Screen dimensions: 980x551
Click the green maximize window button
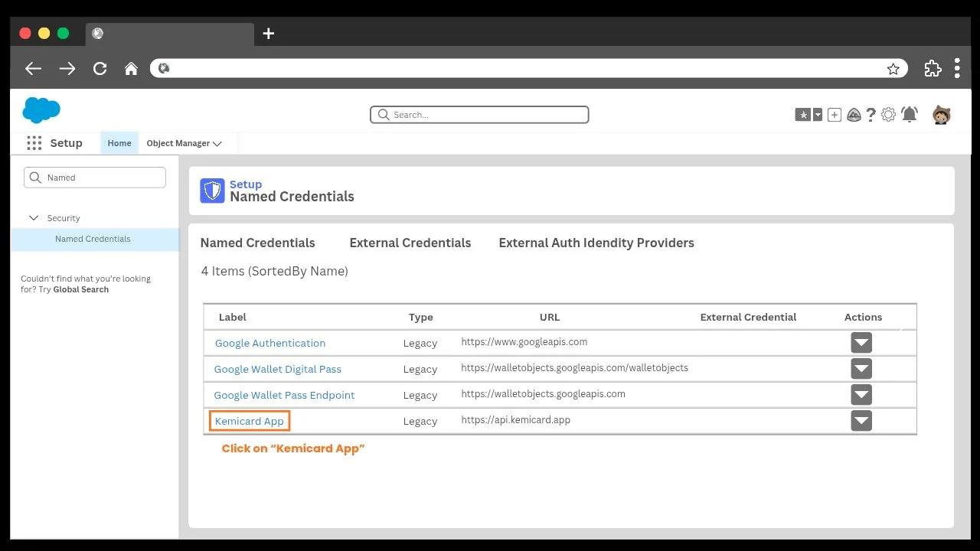click(63, 33)
